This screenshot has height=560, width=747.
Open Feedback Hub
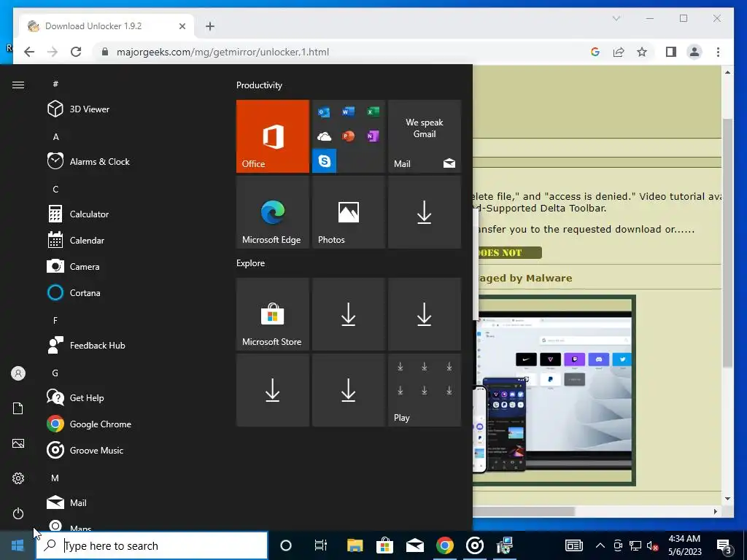[86, 345]
